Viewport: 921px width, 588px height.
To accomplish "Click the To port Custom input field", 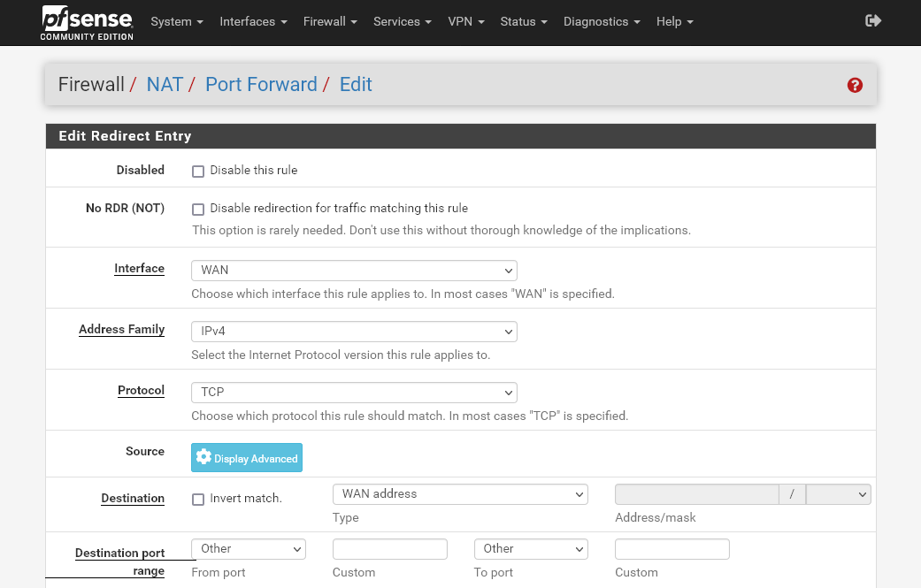I will 672,549.
